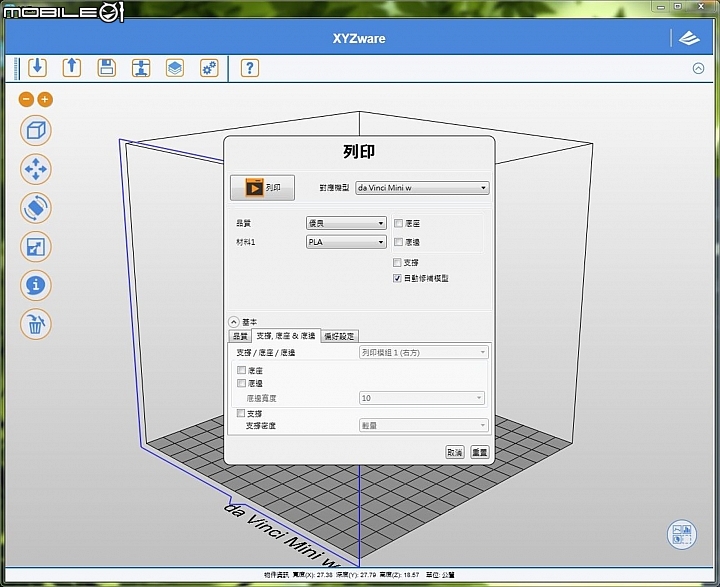Click the trash delete object tool
Viewport: 720px width, 587px height.
pyautogui.click(x=36, y=324)
